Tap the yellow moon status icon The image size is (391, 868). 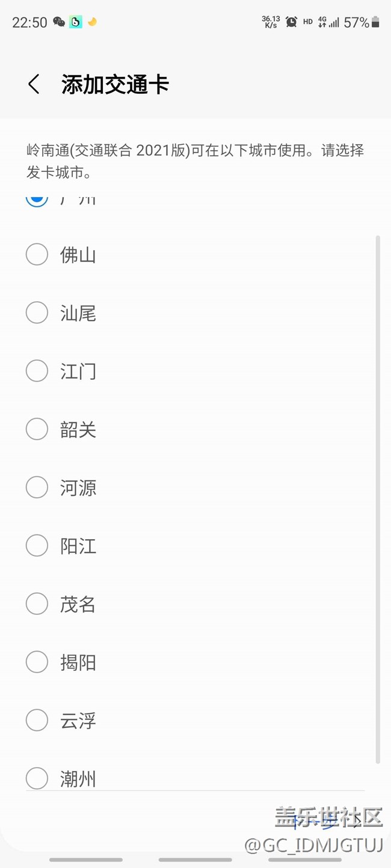(x=92, y=22)
